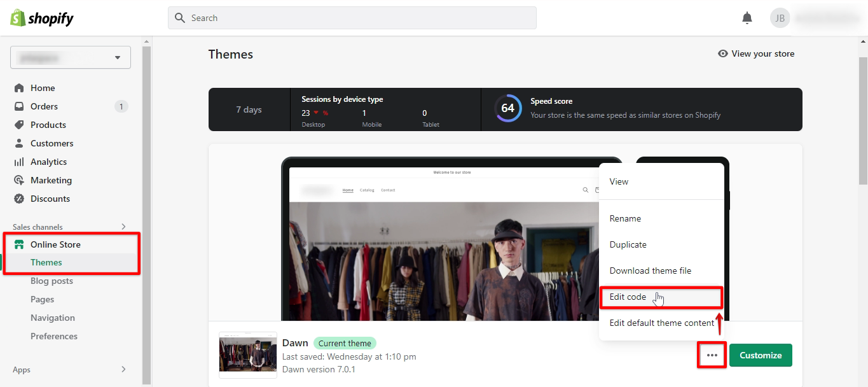Expand the Sales channels section

[x=123, y=227]
